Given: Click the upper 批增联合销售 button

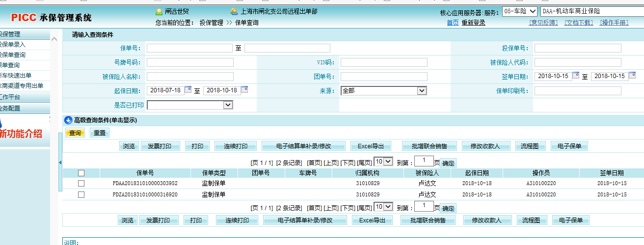Looking at the screenshot, I should click(429, 146).
